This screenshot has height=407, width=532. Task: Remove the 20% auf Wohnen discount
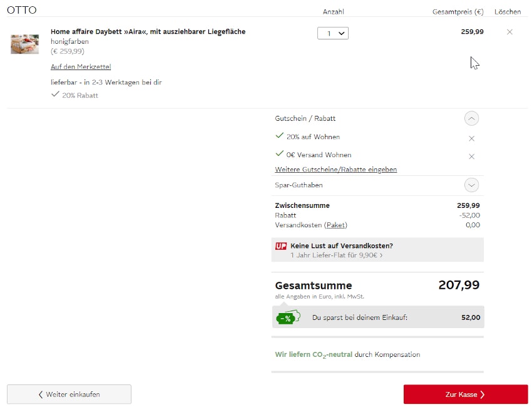click(471, 138)
